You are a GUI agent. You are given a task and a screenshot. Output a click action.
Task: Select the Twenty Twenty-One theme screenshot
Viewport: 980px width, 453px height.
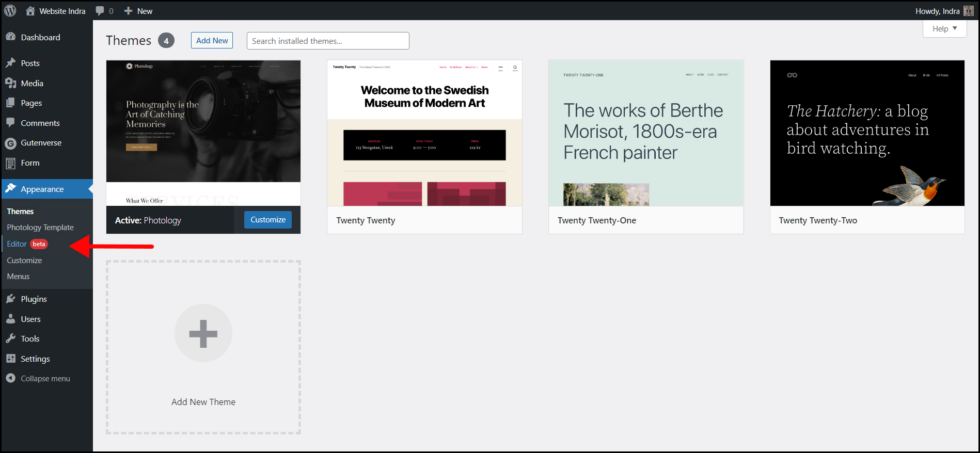click(x=646, y=133)
